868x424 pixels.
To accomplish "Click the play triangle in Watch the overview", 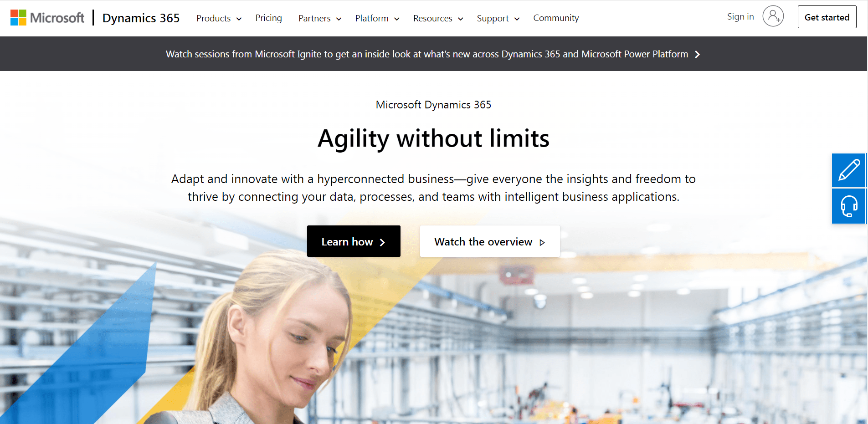I will click(x=542, y=242).
